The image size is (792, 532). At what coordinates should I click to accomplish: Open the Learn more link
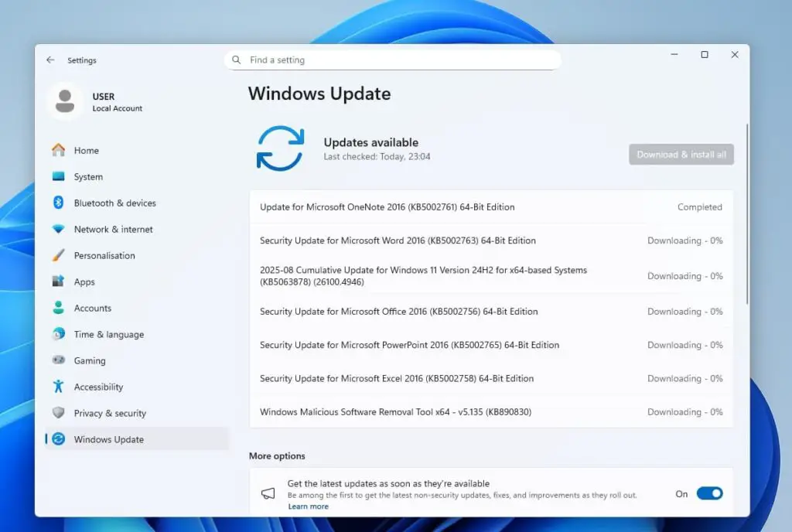(309, 506)
